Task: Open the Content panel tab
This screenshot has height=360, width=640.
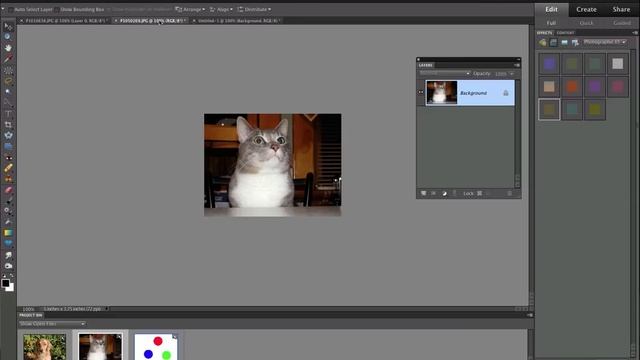Action: (x=565, y=33)
